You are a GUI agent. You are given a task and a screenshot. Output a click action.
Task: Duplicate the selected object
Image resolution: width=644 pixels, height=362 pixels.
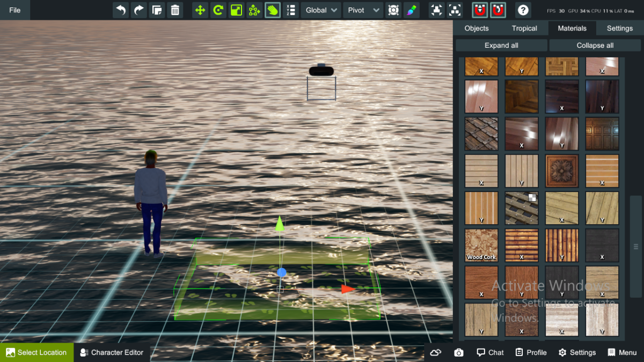click(157, 10)
